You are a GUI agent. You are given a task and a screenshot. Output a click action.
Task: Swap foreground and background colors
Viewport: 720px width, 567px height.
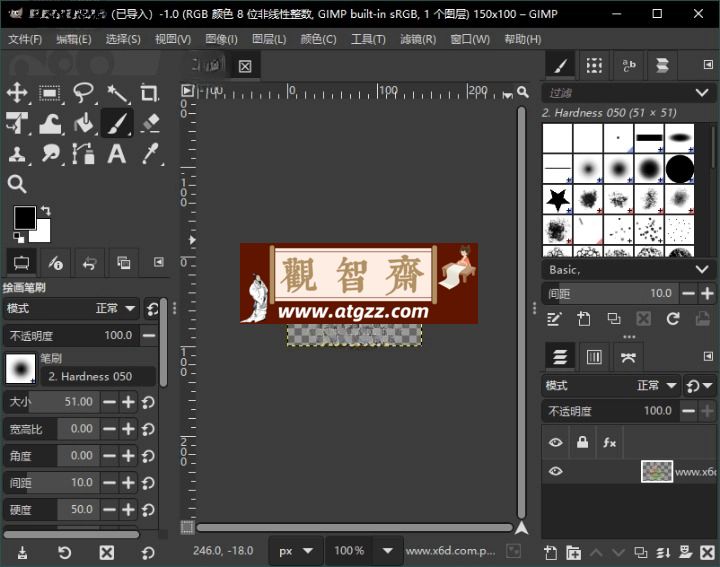pyautogui.click(x=45, y=211)
